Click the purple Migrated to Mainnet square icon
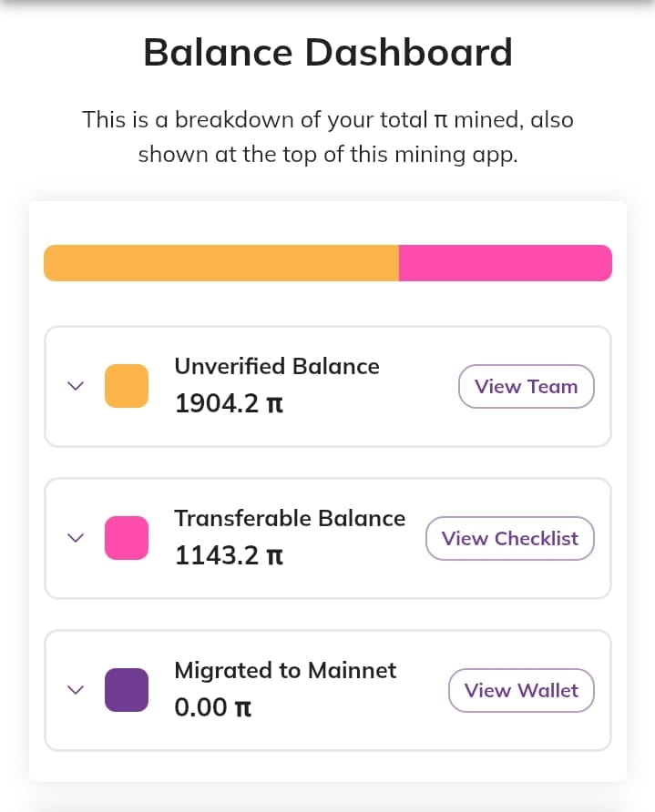Viewport: 655px width, 812px height. pos(127,690)
